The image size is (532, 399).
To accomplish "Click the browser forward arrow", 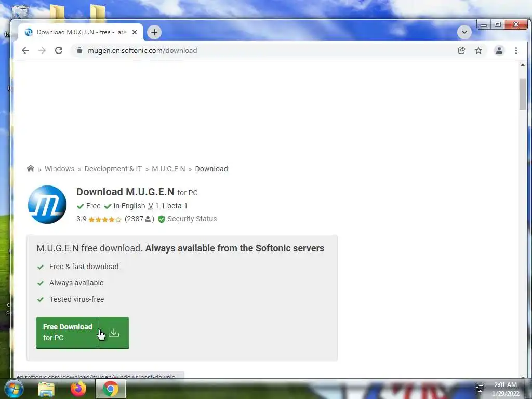I will pyautogui.click(x=42, y=50).
